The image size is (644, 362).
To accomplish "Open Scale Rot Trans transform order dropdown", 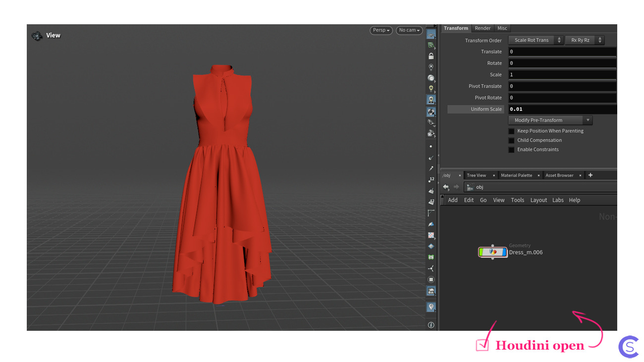I will (536, 40).
